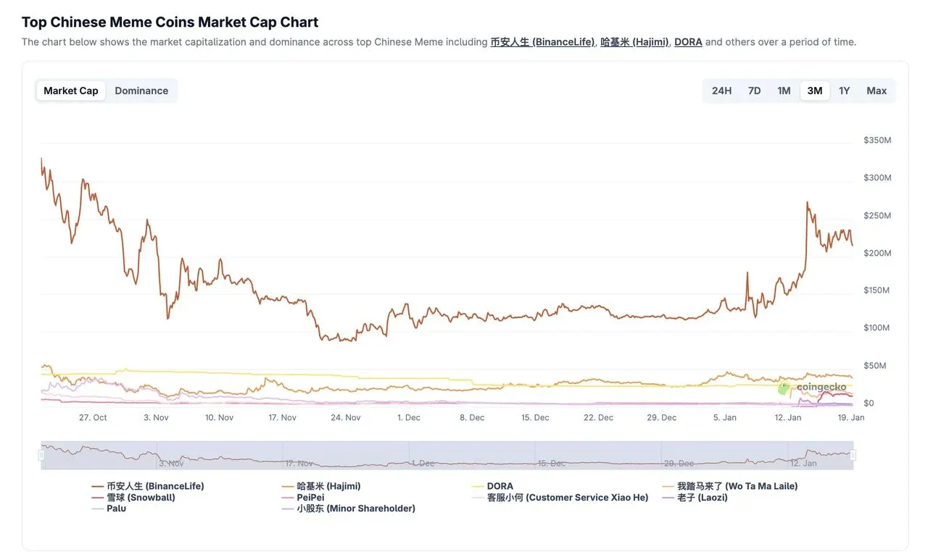Open the 哈基米 (Hajimi) link
This screenshot has width=928, height=560.
[634, 41]
